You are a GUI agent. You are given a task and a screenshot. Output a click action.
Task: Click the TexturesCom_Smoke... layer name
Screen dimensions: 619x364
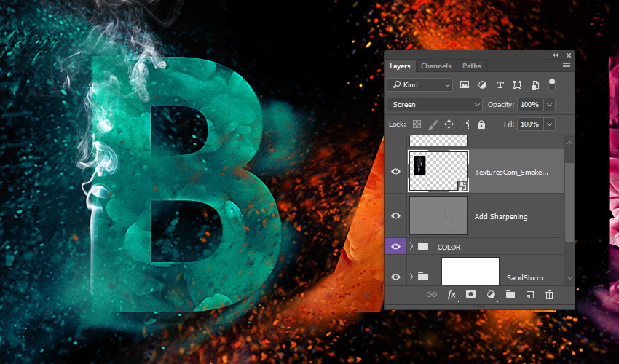[511, 172]
